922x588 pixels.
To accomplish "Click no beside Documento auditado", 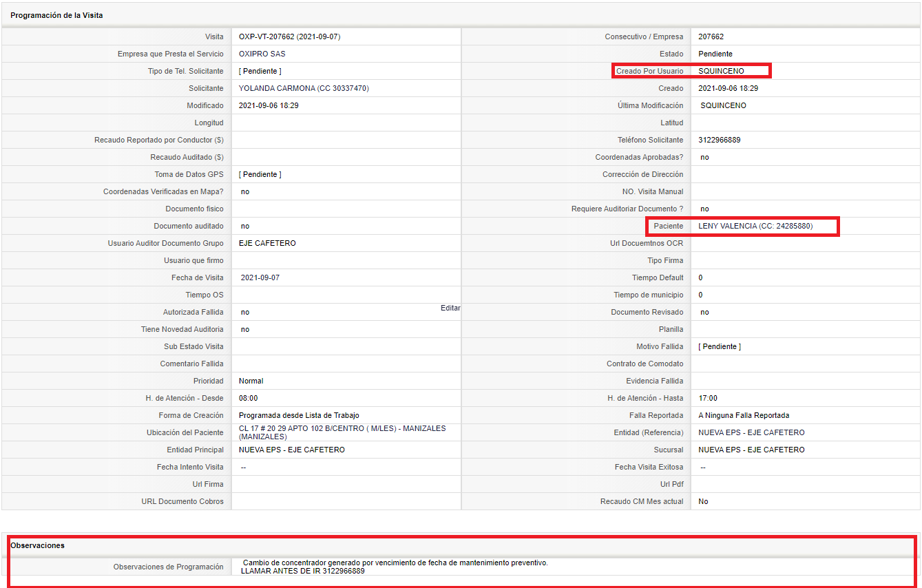I will pos(245,226).
